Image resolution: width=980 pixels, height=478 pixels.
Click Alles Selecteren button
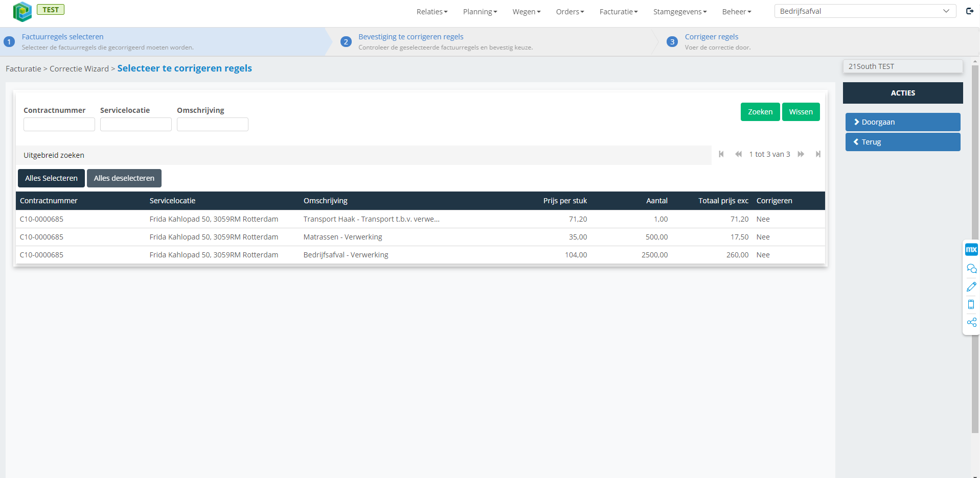(51, 178)
